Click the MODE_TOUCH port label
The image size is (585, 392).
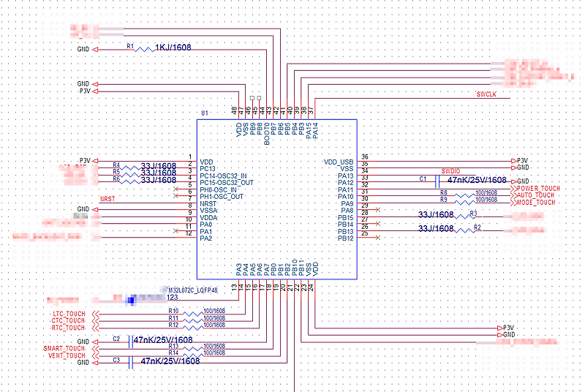pyautogui.click(x=536, y=203)
